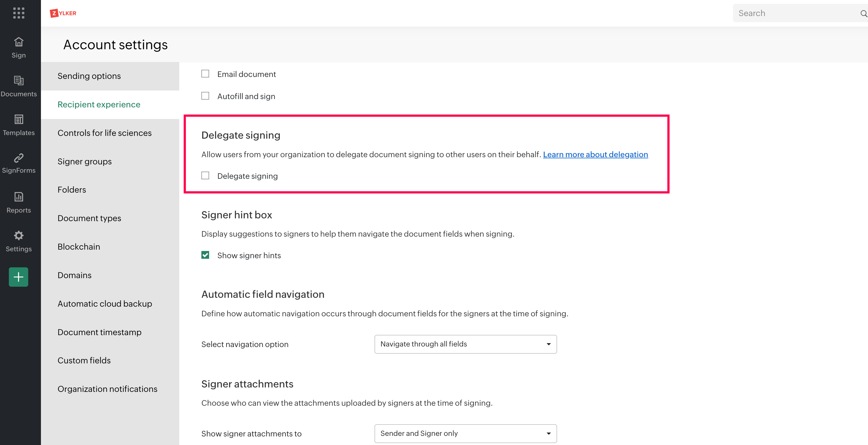This screenshot has height=445, width=868.
Task: Open Learn more about delegation link
Action: click(595, 154)
